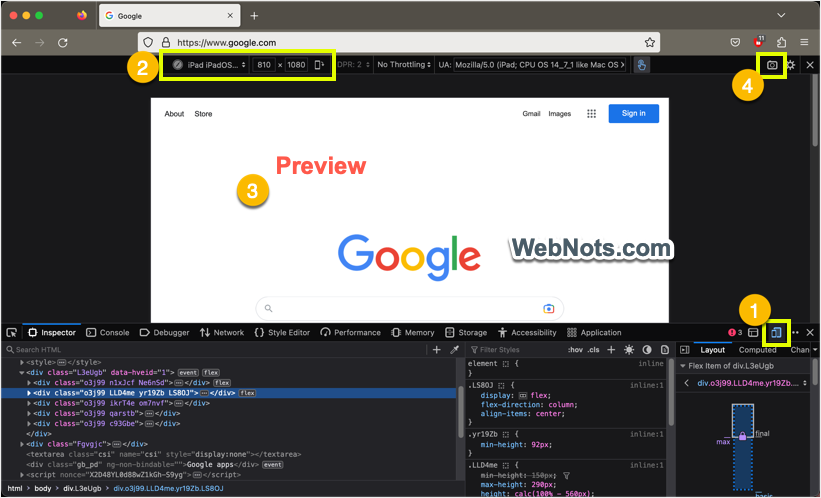Open sidebar tabs overflow dropdown arrow

click(x=815, y=350)
